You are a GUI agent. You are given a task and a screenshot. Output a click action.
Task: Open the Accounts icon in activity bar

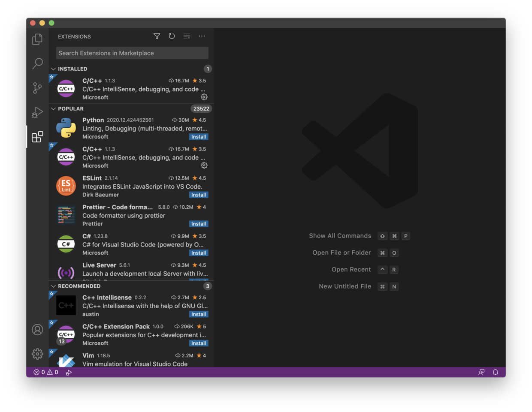pyautogui.click(x=37, y=330)
